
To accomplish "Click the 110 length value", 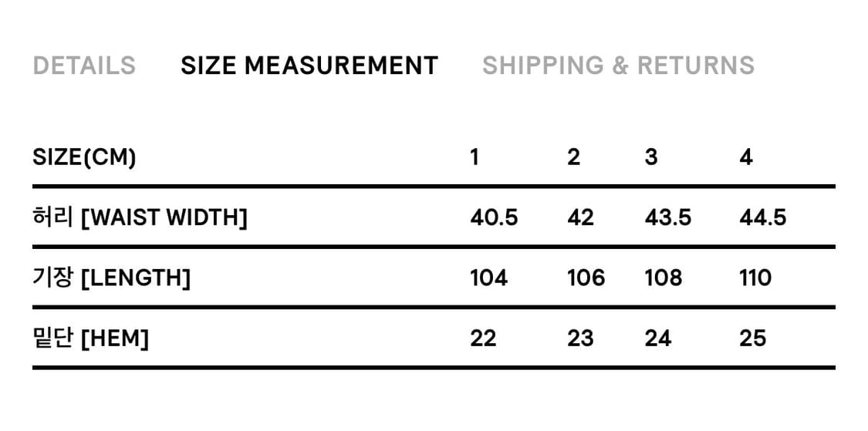I will (x=755, y=278).
